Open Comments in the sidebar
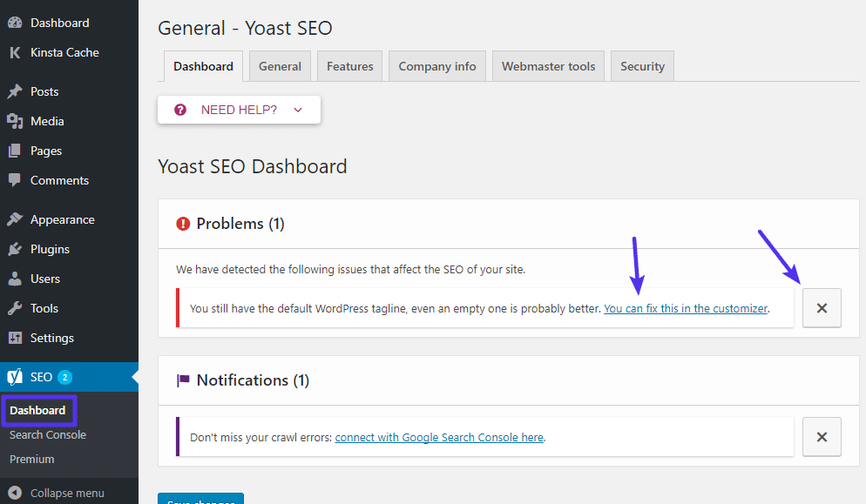Viewport: 866px width, 504px height. (69, 180)
